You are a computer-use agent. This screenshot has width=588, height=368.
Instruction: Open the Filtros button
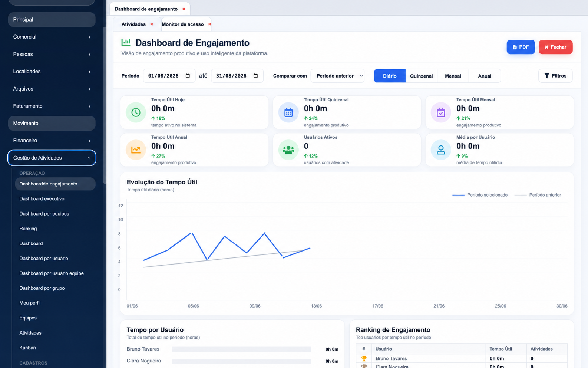(x=555, y=76)
